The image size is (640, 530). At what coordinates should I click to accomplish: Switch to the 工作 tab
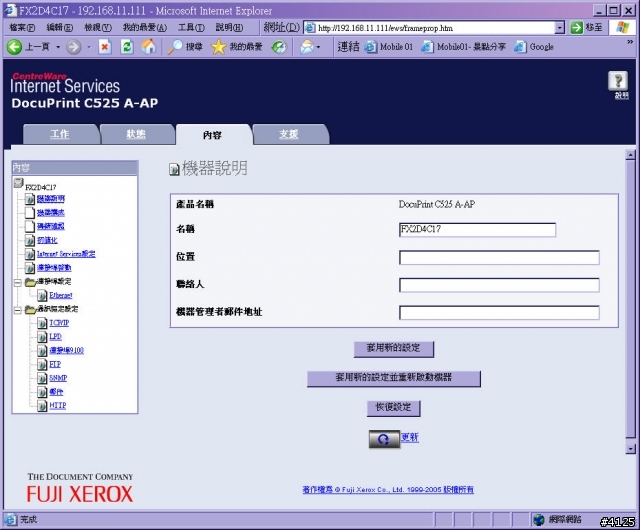pyautogui.click(x=60, y=134)
